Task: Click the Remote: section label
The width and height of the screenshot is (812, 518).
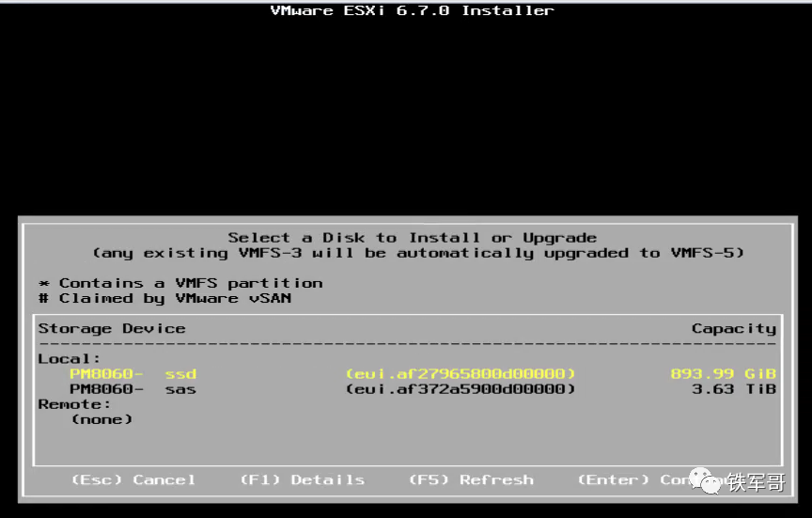Action: 74,404
